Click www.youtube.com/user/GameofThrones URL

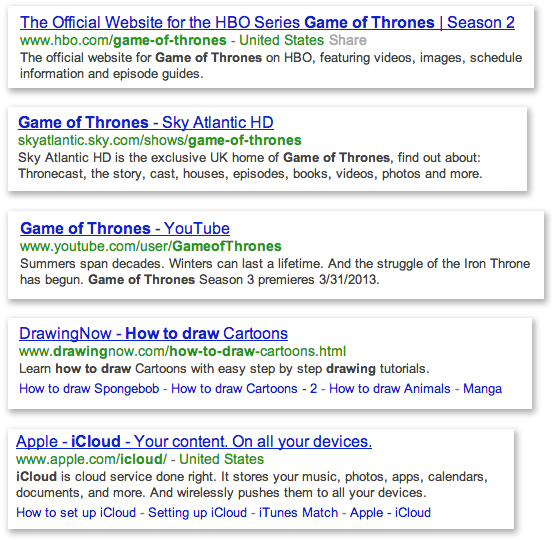[151, 246]
